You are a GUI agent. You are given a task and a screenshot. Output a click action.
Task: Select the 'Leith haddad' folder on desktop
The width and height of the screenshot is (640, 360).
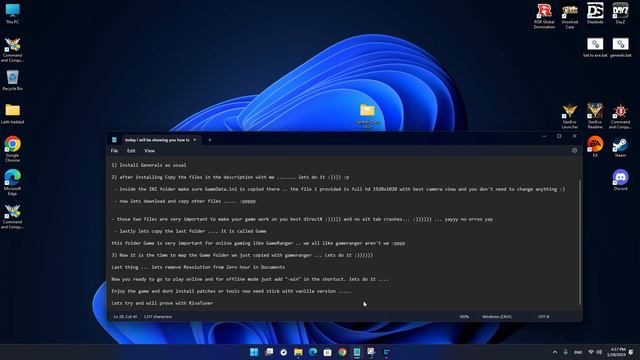click(x=12, y=114)
